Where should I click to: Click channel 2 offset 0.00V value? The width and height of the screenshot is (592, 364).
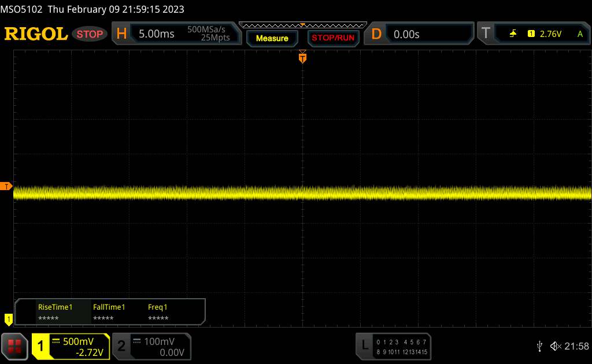pyautogui.click(x=172, y=352)
